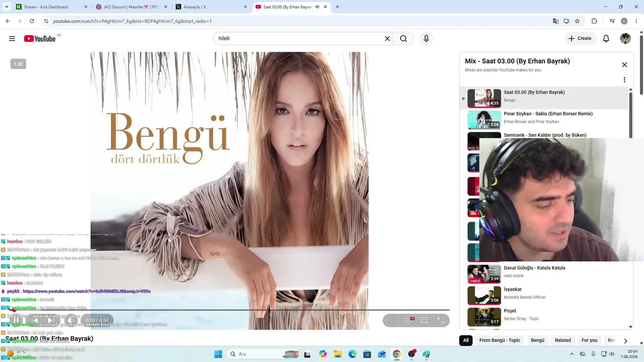
Task: Open player settings gear
Action: pyautogui.click(x=408, y=320)
